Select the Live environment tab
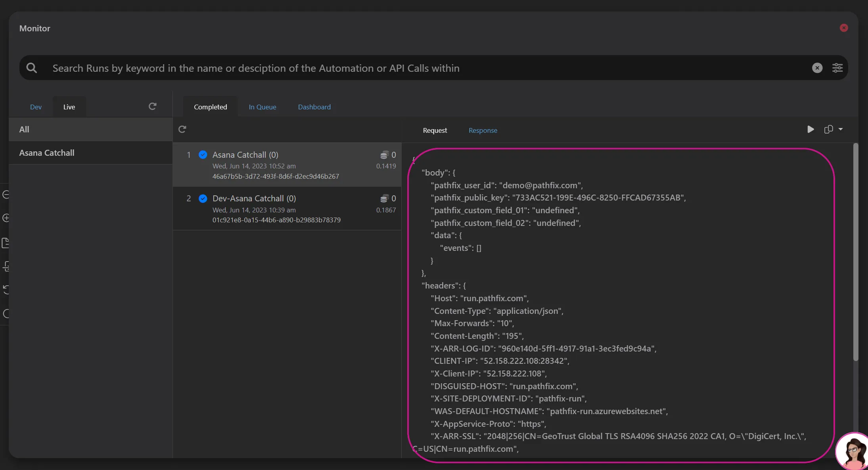The height and width of the screenshot is (470, 868). click(x=69, y=107)
